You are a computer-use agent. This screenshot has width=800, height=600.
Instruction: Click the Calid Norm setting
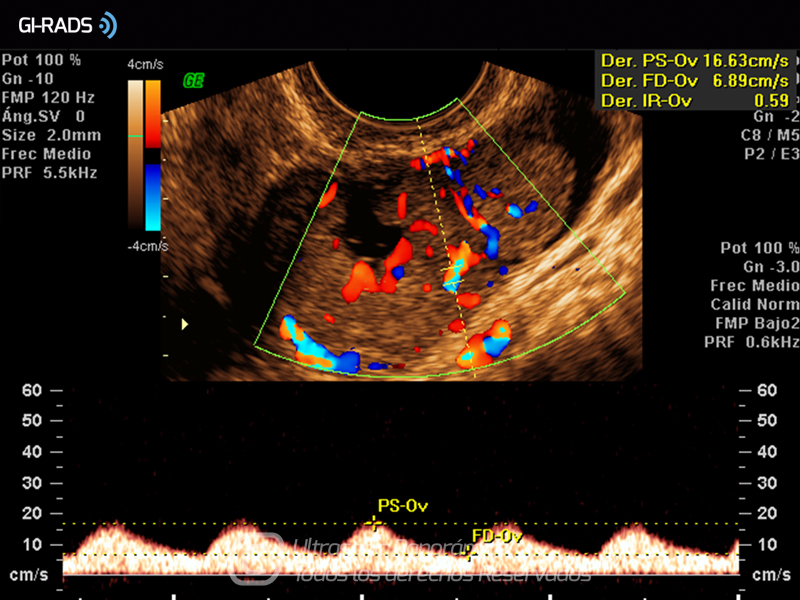pyautogui.click(x=754, y=304)
